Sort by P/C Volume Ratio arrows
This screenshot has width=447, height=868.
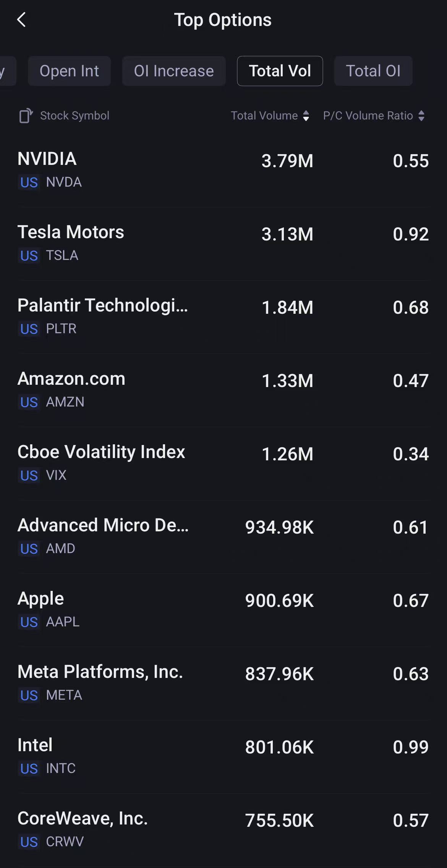point(421,116)
